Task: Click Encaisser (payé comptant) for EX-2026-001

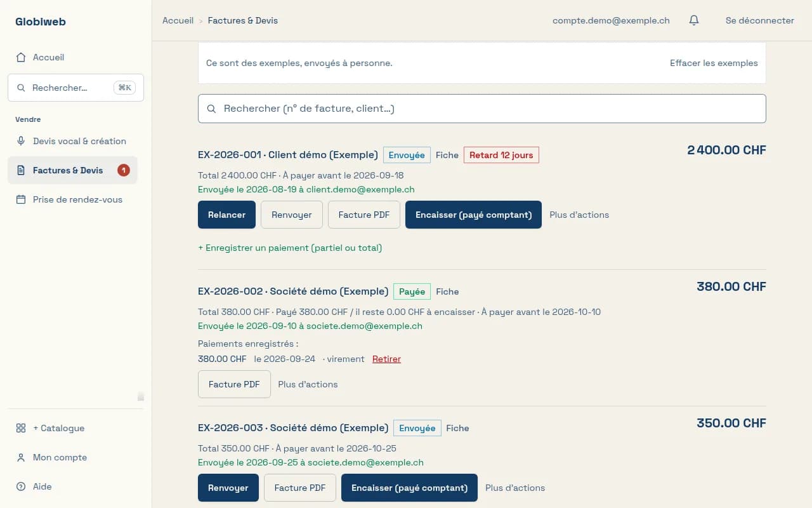Action: (x=473, y=215)
